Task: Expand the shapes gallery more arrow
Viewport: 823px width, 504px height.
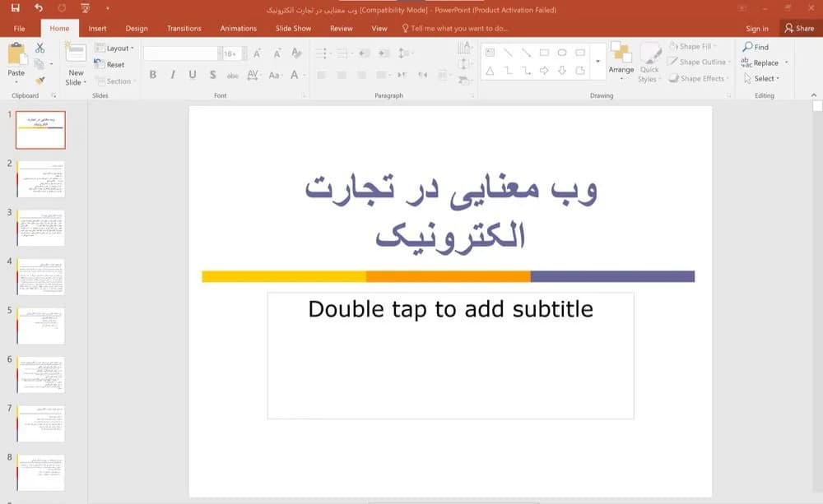Action: (597, 62)
